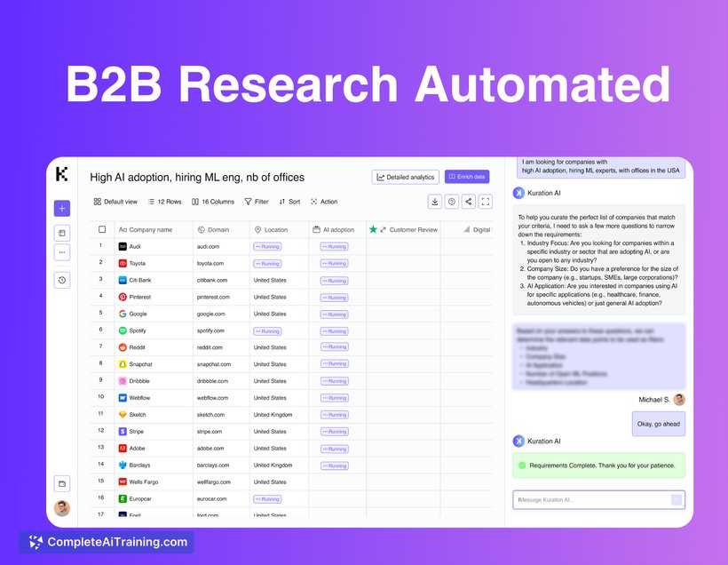The width and height of the screenshot is (728, 565).
Task: Click the share icon button
Action: [469, 202]
